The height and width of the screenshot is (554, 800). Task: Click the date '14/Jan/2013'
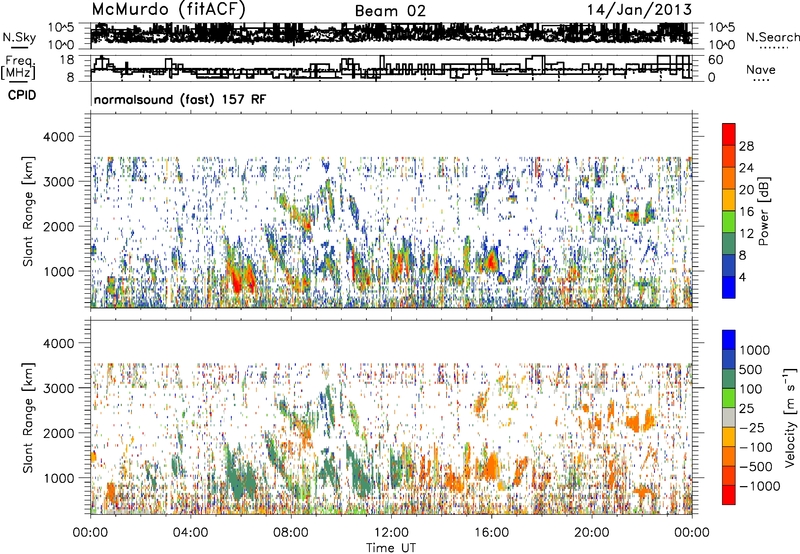coord(639,10)
